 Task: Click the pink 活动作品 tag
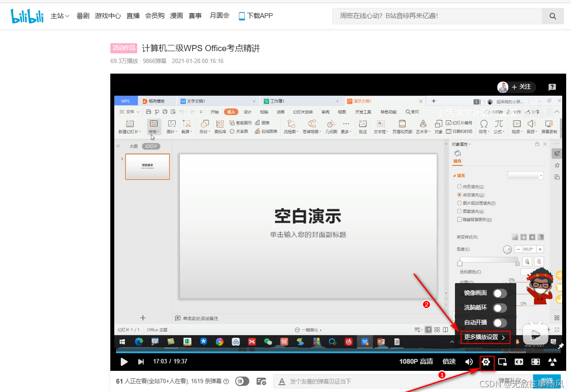pyautogui.click(x=124, y=48)
